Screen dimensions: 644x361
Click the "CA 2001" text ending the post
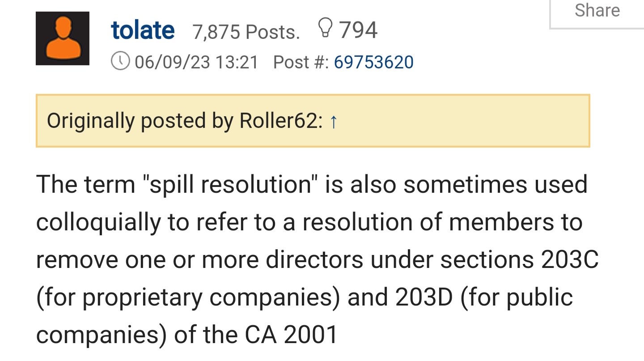291,335
